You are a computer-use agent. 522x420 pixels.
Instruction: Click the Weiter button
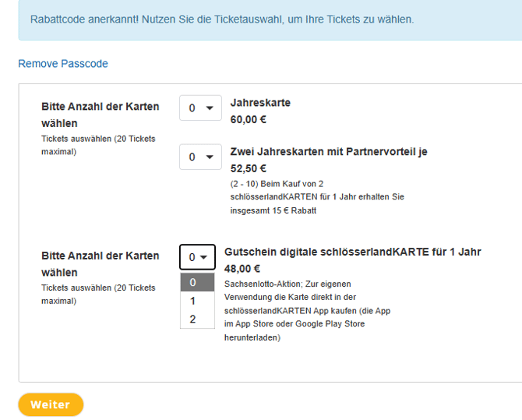tap(51, 404)
